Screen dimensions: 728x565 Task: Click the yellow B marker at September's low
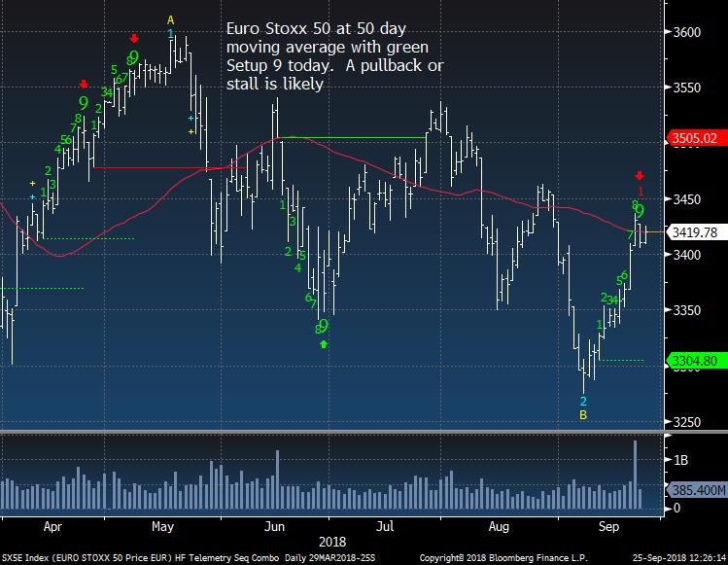coord(583,414)
